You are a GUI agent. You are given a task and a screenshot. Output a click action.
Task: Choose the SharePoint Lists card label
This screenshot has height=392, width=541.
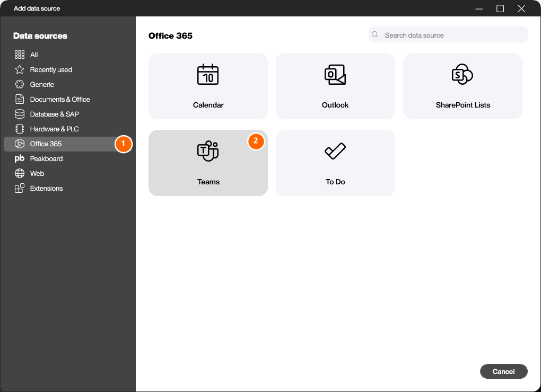463,105
